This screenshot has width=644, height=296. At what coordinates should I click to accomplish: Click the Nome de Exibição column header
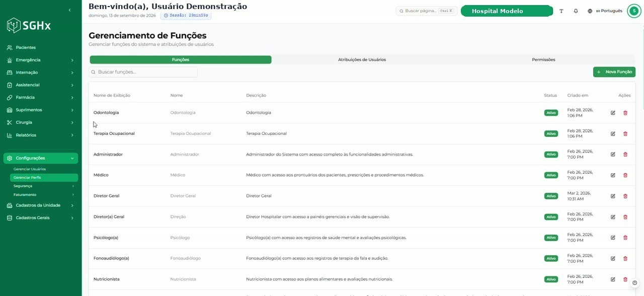tap(112, 95)
